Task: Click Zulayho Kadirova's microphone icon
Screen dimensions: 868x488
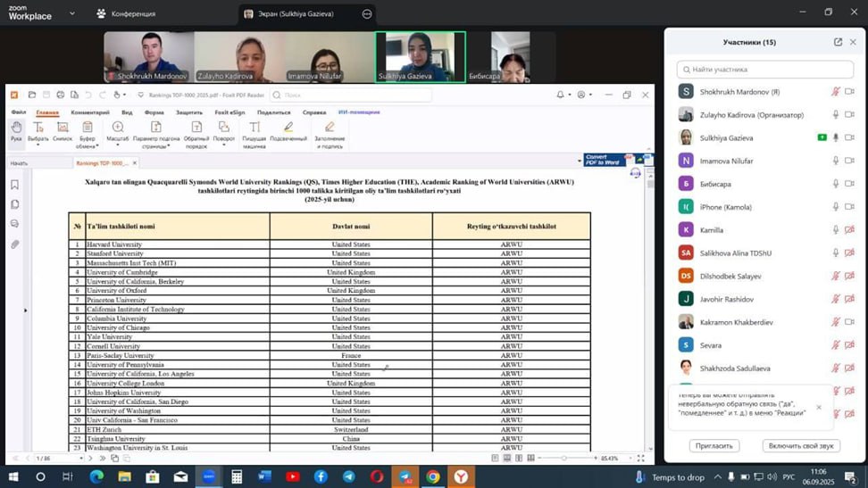Action: [836, 115]
